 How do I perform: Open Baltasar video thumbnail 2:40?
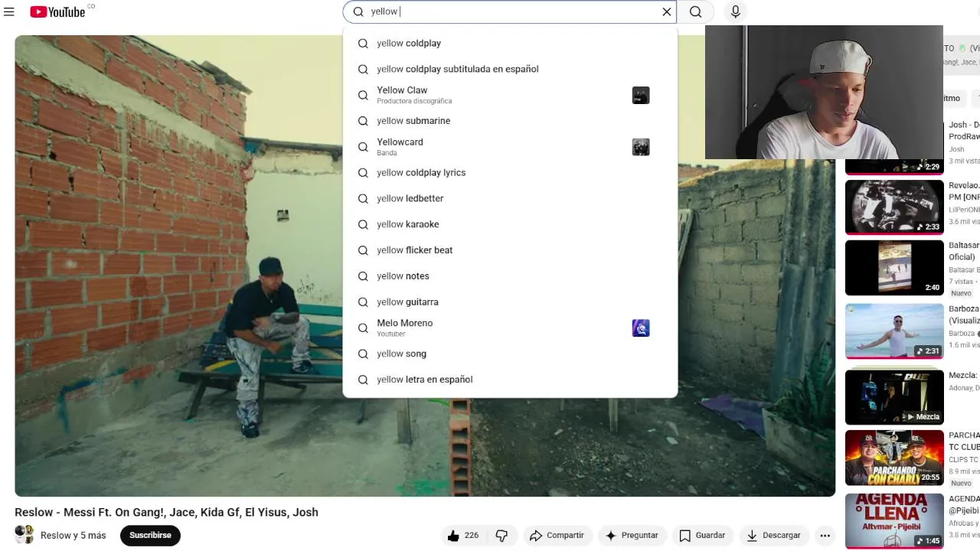[894, 268]
